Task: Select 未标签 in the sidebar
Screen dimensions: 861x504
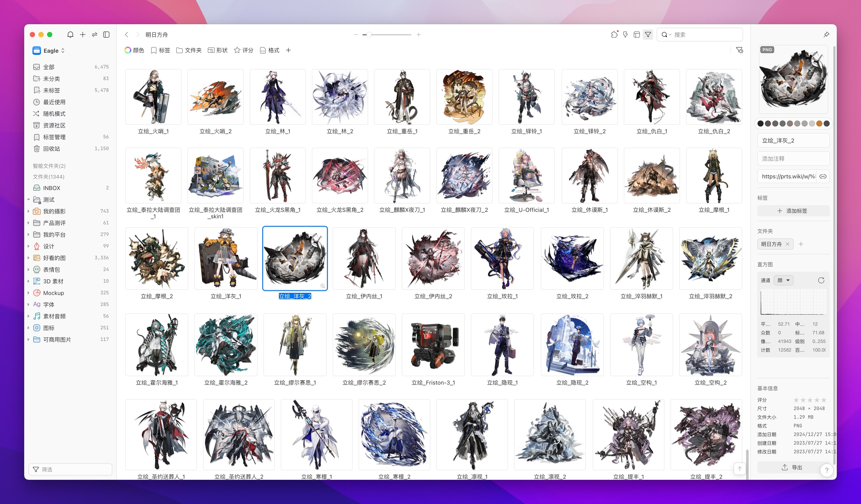Action: [71, 90]
